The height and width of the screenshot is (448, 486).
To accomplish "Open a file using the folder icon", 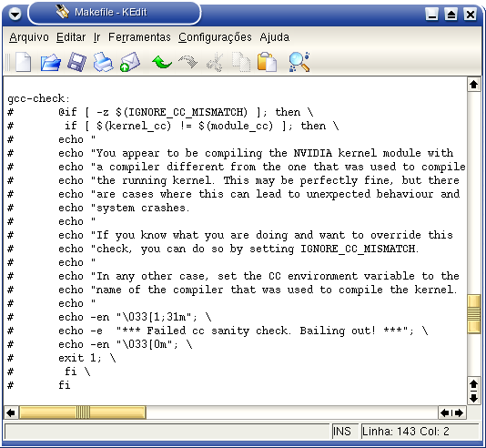I will [x=51, y=62].
